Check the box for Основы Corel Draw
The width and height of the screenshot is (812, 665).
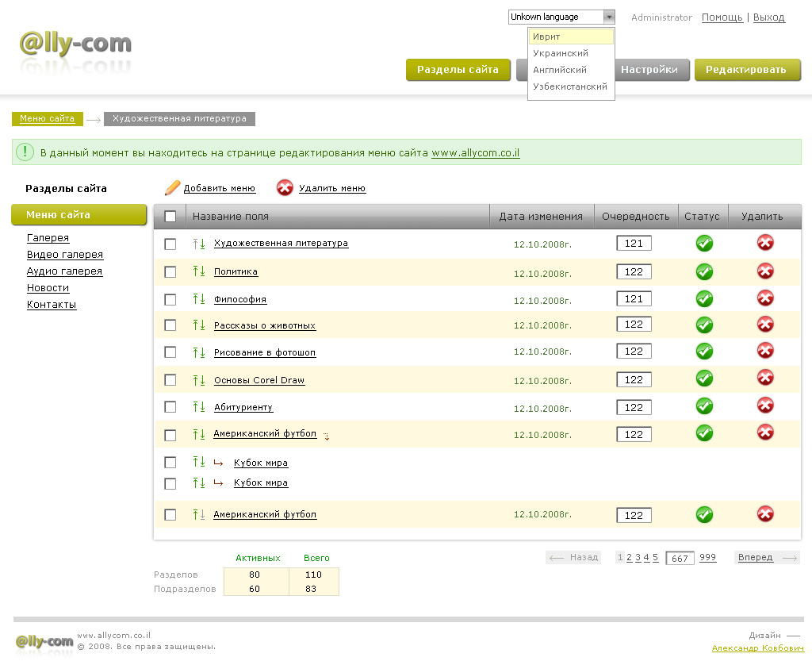[x=170, y=380]
